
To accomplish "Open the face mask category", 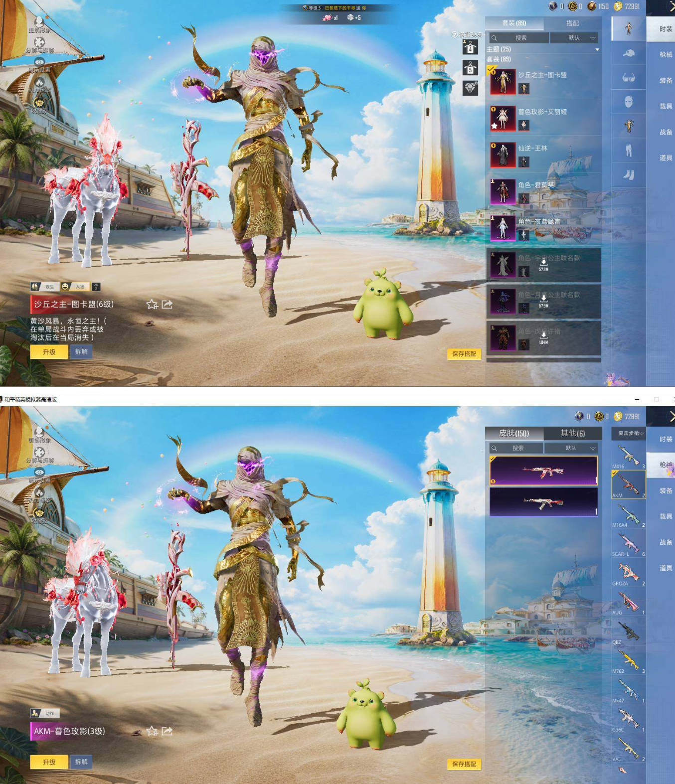I will pyautogui.click(x=629, y=102).
